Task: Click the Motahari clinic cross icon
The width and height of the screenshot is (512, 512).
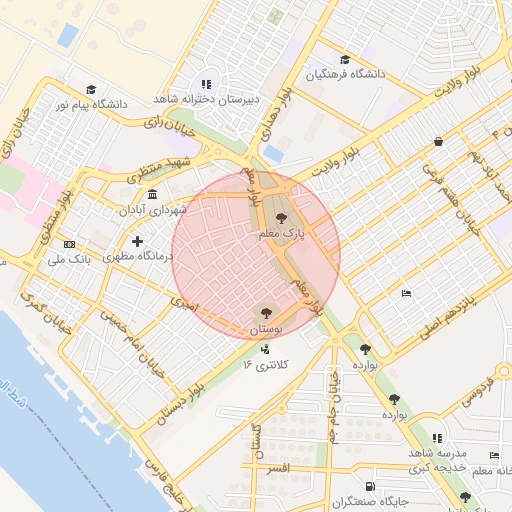Action: (x=137, y=241)
